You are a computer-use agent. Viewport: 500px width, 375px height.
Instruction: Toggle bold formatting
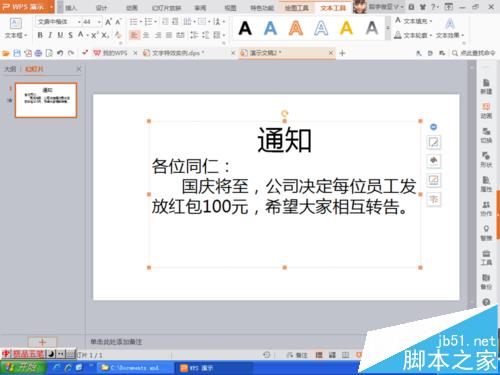click(40, 35)
